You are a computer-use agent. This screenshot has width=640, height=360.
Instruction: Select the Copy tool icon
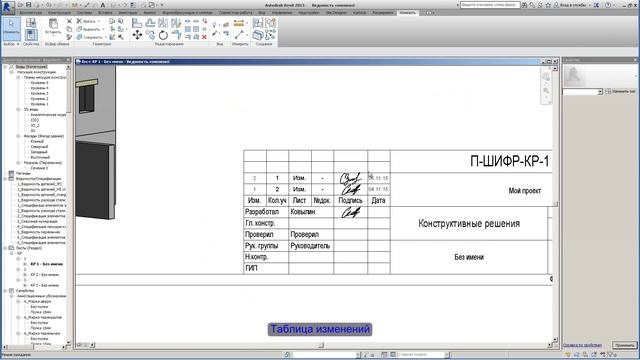pyautogui.click(x=150, y=35)
